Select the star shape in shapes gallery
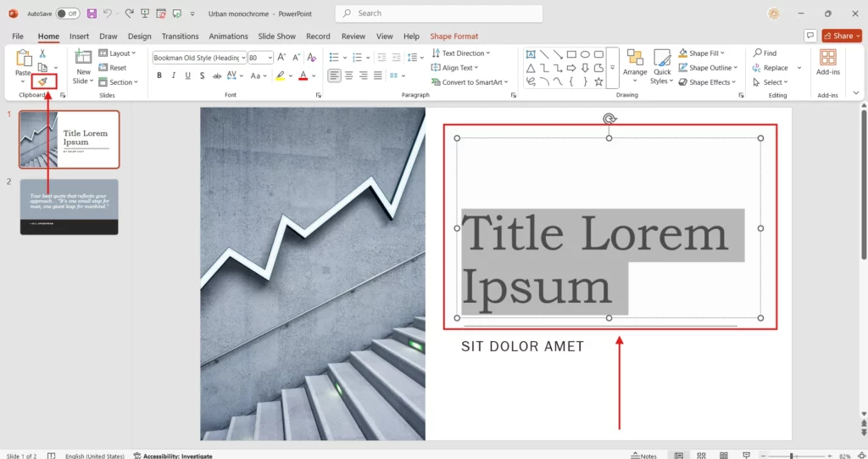 [x=598, y=82]
